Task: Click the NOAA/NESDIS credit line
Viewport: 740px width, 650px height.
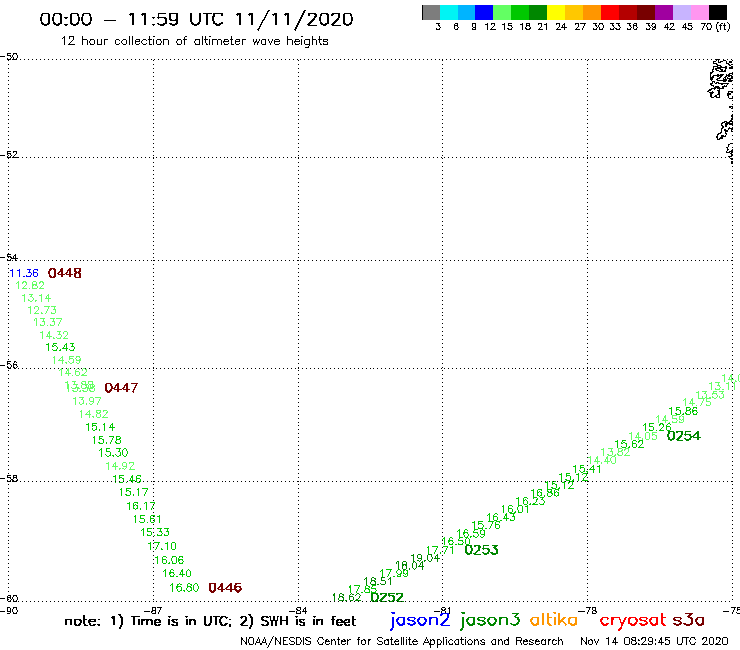Action: point(402,642)
